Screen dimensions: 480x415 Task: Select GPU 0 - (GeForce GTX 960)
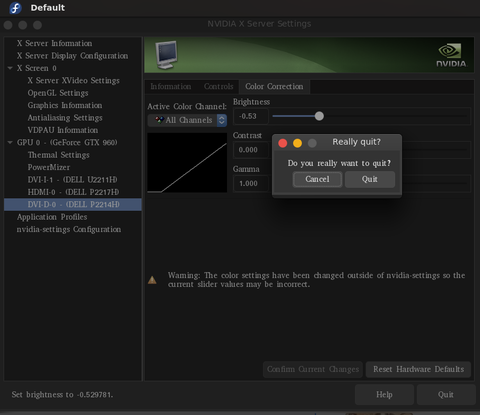pyautogui.click(x=67, y=142)
